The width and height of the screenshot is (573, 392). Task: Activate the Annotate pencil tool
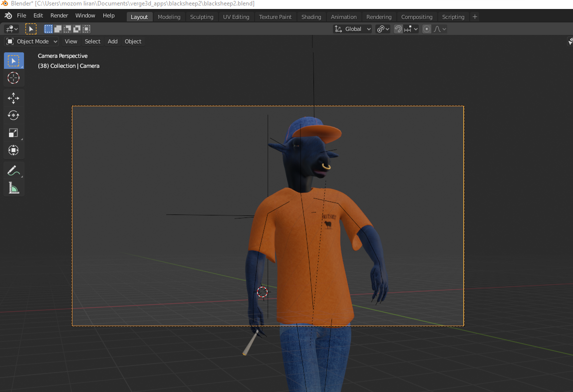(x=13, y=171)
